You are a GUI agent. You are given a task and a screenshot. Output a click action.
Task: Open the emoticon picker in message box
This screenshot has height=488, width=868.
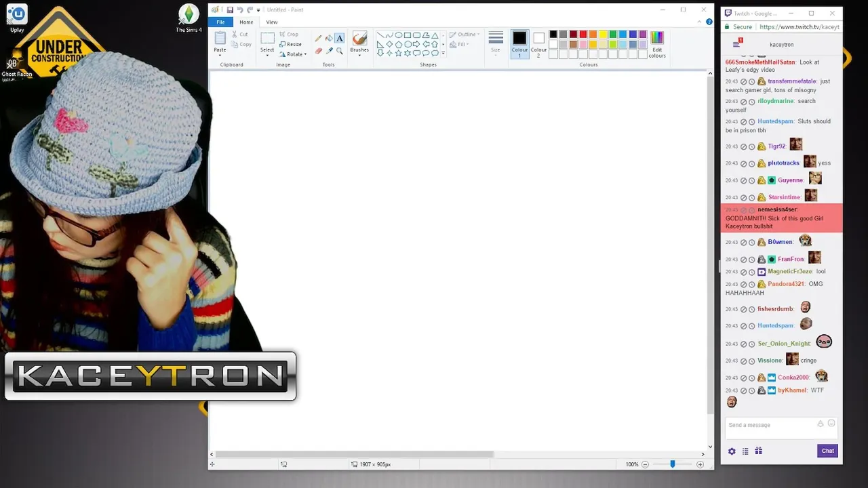coord(831,424)
